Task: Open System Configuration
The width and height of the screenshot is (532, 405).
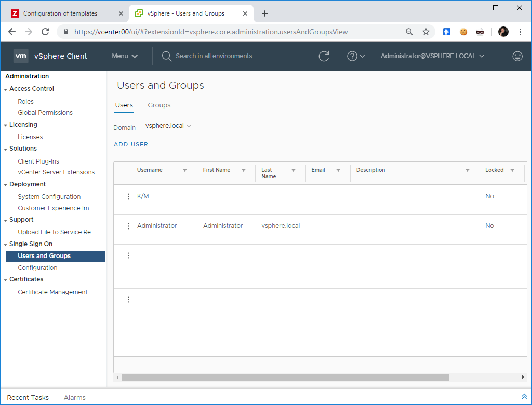Action: click(49, 196)
